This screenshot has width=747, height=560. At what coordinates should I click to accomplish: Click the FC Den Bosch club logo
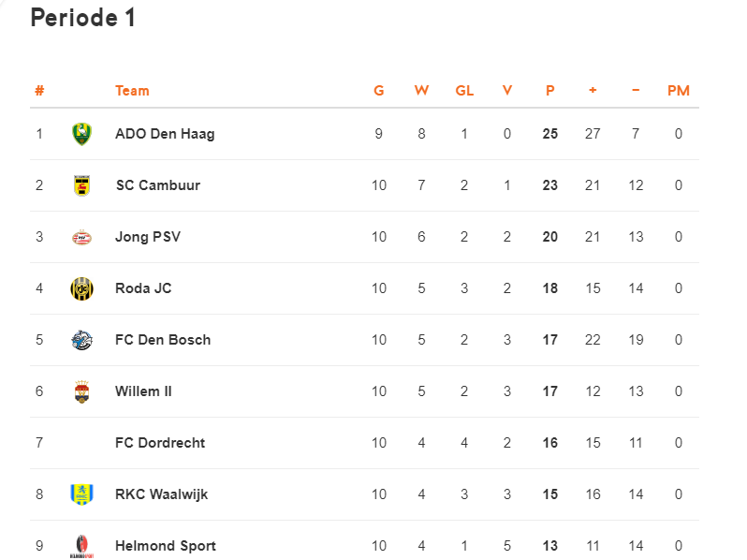click(81, 340)
